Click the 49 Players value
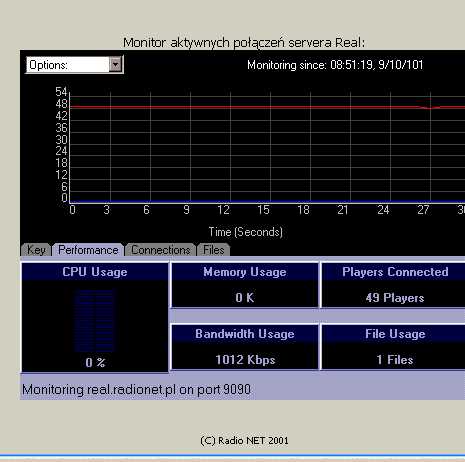Screen dimensions: 465x462 pos(395,298)
